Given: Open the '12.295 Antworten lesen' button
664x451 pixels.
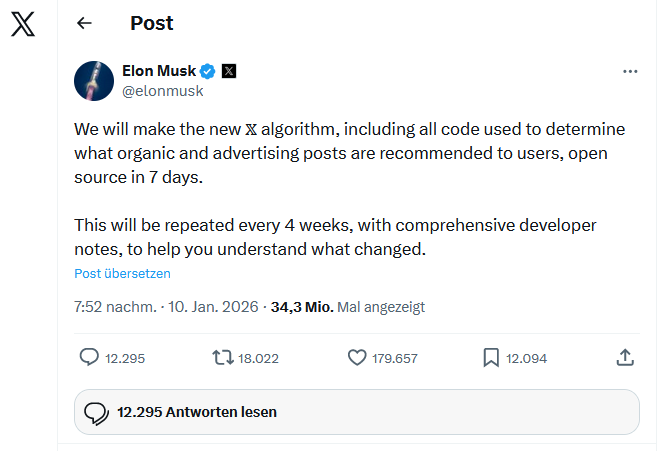Looking at the screenshot, I should tap(356, 412).
